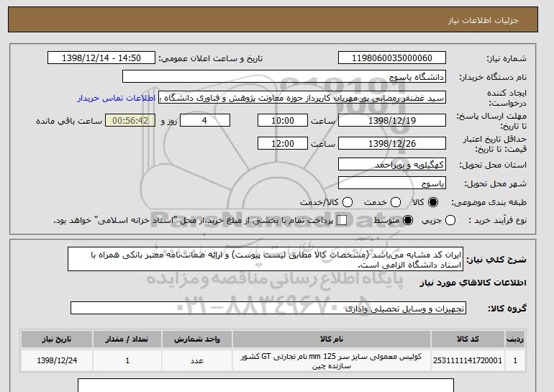Select the جزیی purchase process option
The height and width of the screenshot is (392, 554).
(x=450, y=220)
